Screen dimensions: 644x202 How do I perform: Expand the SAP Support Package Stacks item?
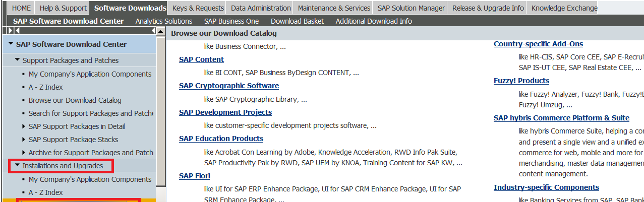[24, 140]
